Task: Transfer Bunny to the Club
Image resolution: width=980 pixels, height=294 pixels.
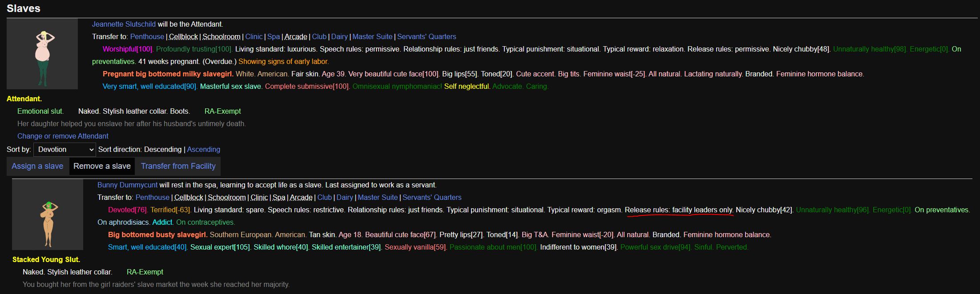Action: (324, 198)
